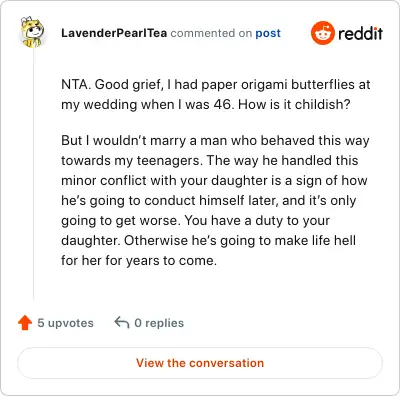Click the Reddit Snoo logo icon
400x396 pixels.
[322, 33]
